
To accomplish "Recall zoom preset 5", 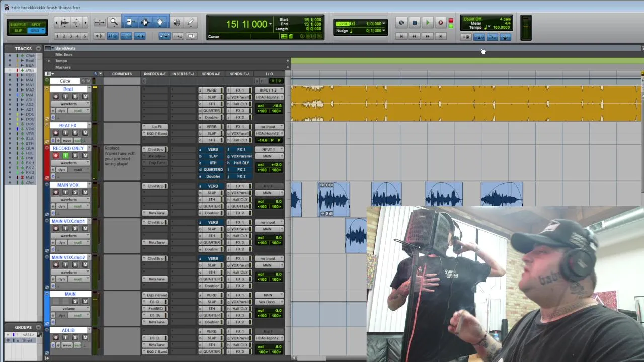I will click(84, 36).
